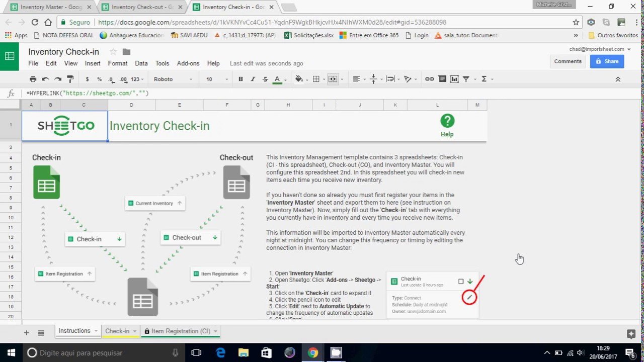This screenshot has height=362, width=644.
Task: Format as currency
Action: pos(87,79)
